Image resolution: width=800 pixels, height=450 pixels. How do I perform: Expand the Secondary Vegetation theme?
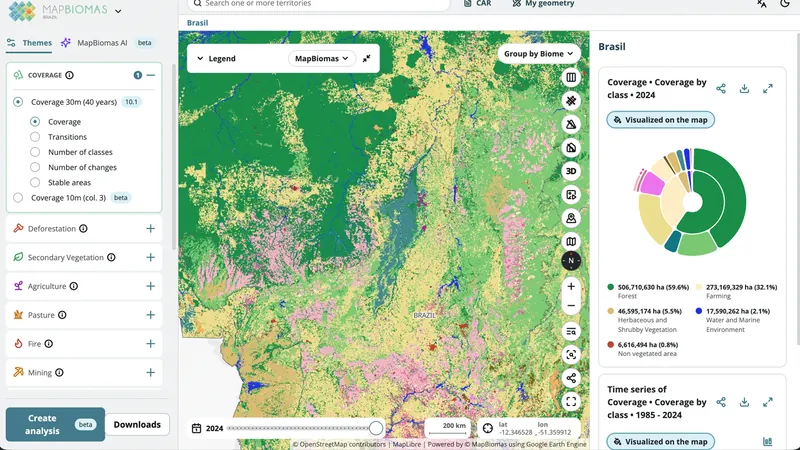(x=151, y=258)
